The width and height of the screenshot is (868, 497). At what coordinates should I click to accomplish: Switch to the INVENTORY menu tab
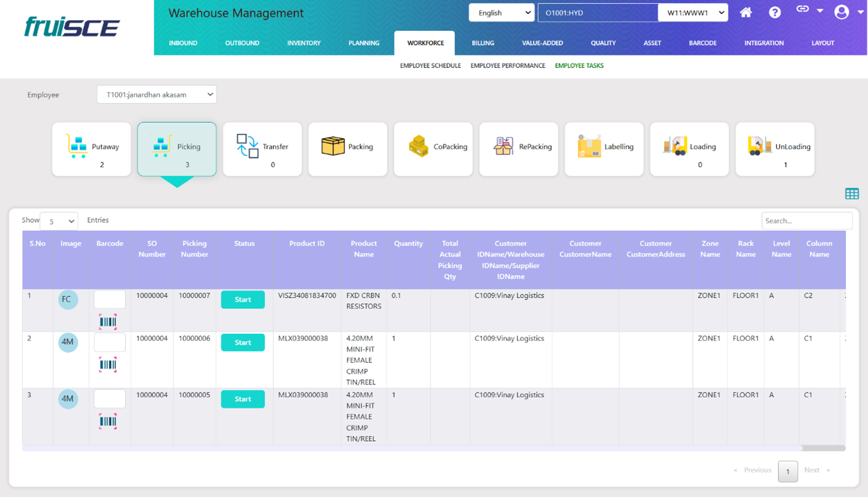304,43
